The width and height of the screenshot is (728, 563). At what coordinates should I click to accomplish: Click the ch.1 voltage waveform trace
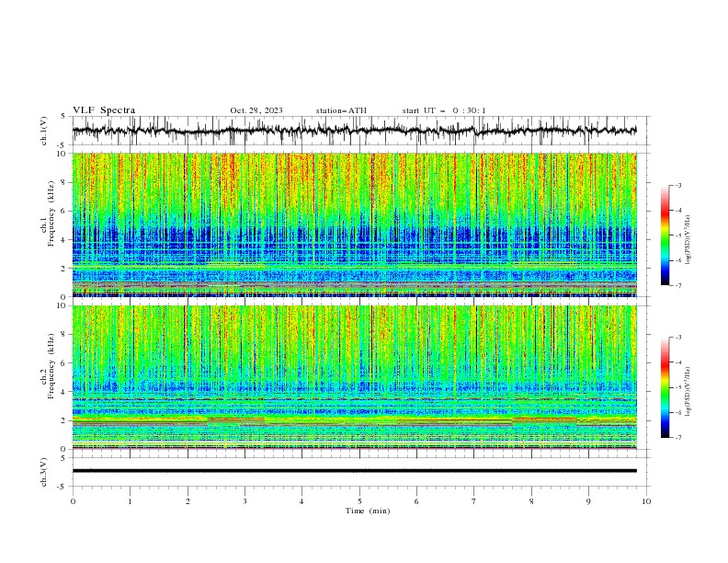(354, 131)
